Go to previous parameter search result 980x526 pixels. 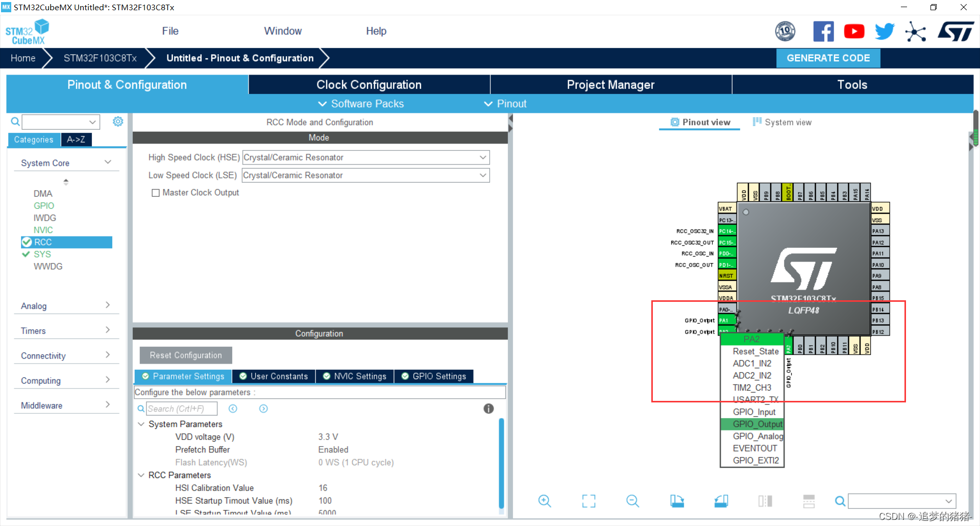(233, 409)
